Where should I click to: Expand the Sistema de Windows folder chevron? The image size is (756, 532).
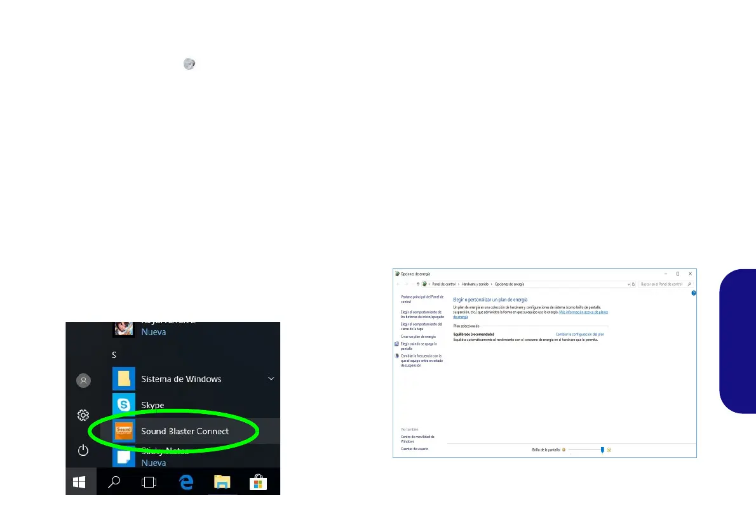(x=271, y=379)
